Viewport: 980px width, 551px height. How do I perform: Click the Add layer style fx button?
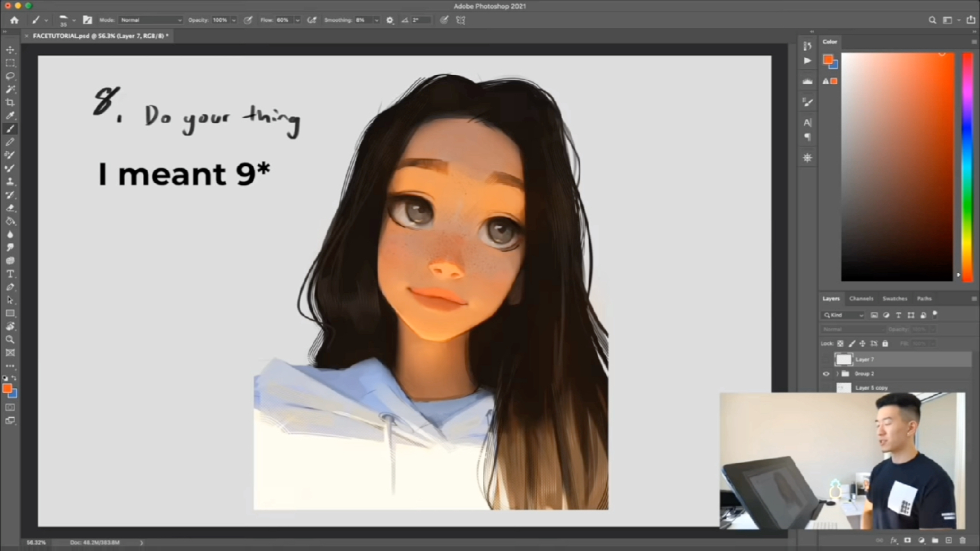pos(894,540)
